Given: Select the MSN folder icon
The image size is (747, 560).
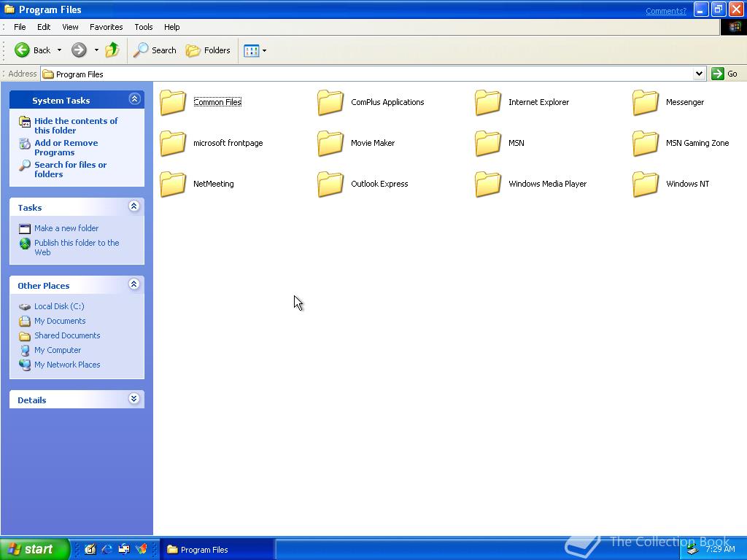Looking at the screenshot, I should point(488,144).
